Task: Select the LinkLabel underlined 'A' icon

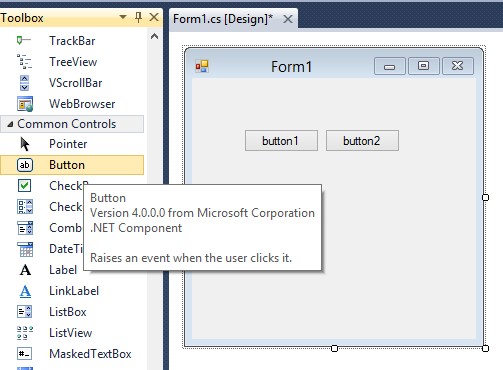Action: click(25, 291)
